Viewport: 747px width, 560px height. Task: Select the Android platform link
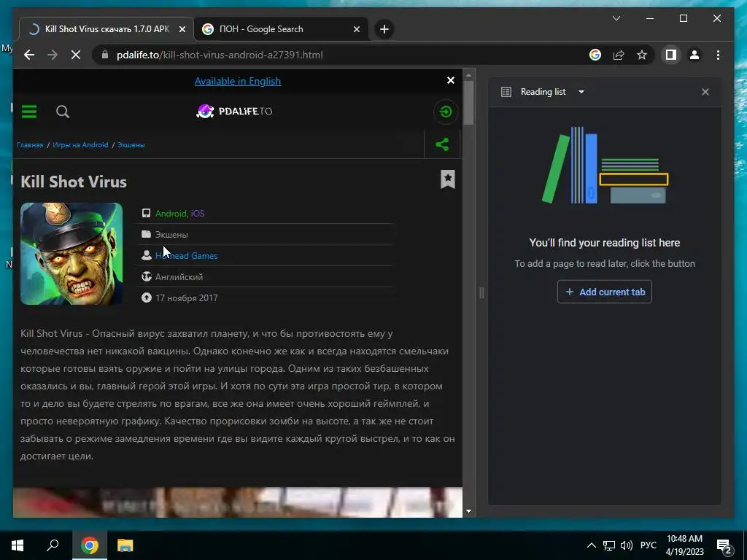pyautogui.click(x=171, y=214)
